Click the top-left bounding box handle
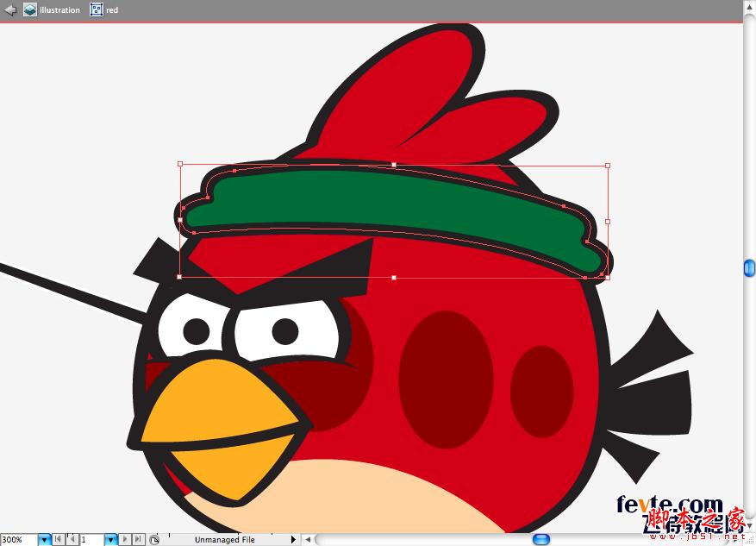The width and height of the screenshot is (756, 546). point(180,164)
